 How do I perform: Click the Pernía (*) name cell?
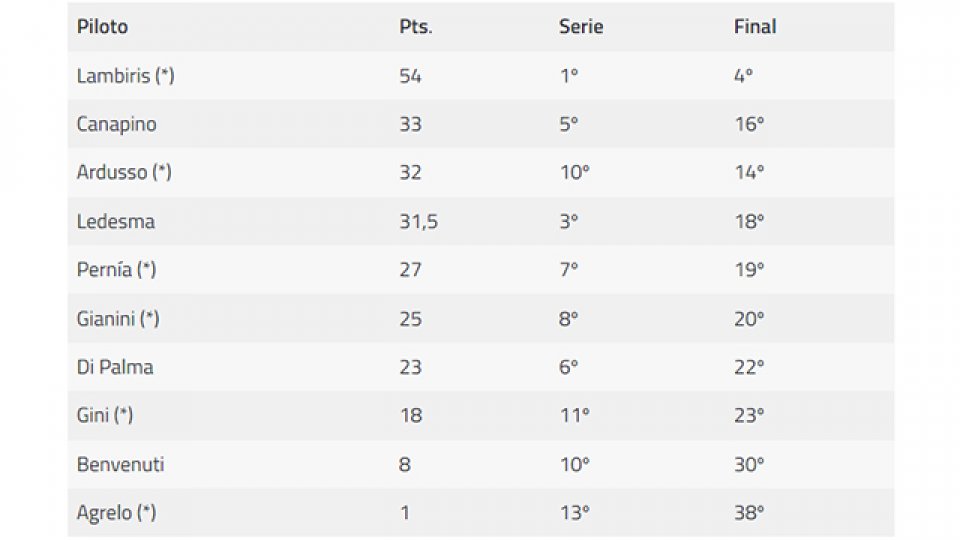116,269
